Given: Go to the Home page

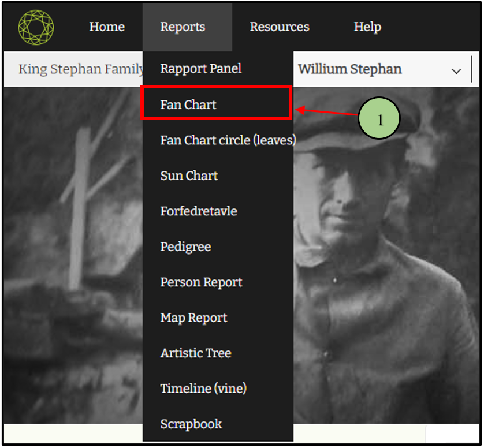Looking at the screenshot, I should [107, 27].
